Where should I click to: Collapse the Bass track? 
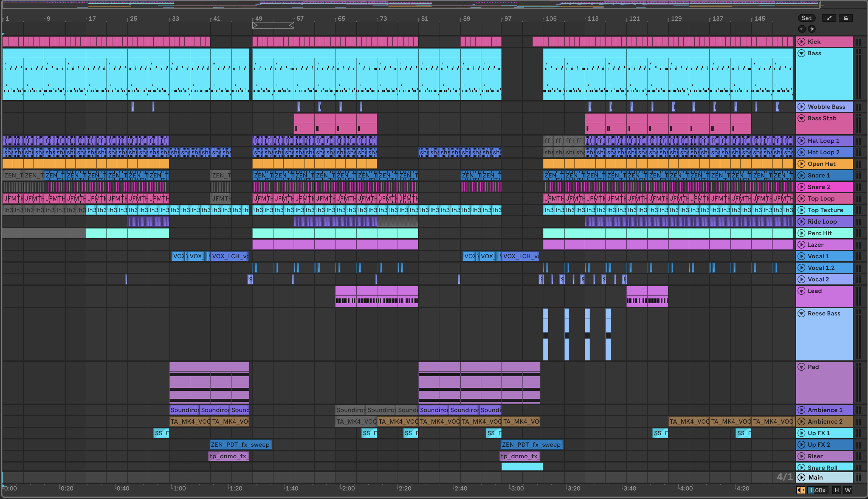pyautogui.click(x=801, y=53)
